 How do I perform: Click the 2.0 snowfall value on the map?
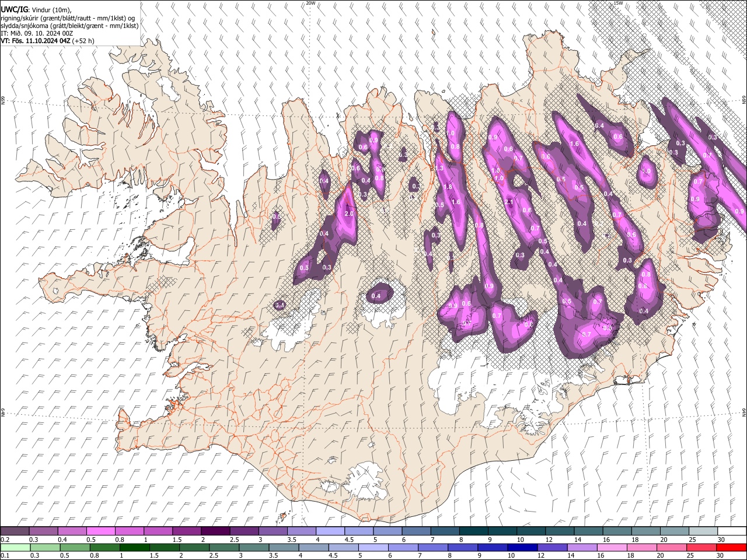pos(349,214)
